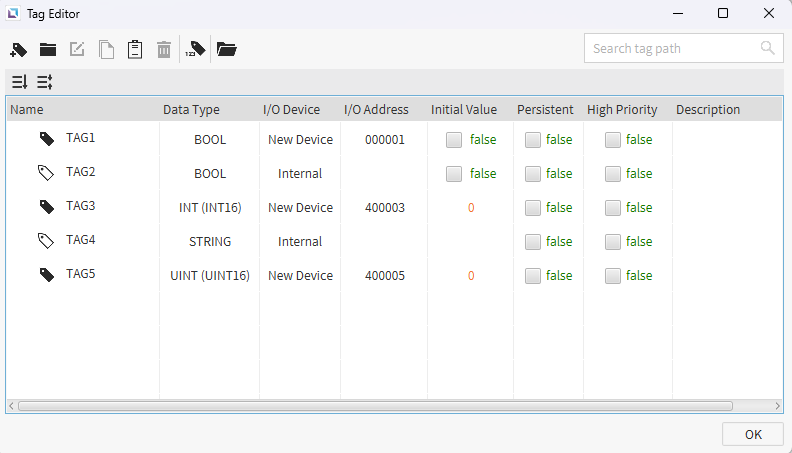Image resolution: width=792 pixels, height=453 pixels.
Task: Focus the Search tag path field
Action: (670, 48)
